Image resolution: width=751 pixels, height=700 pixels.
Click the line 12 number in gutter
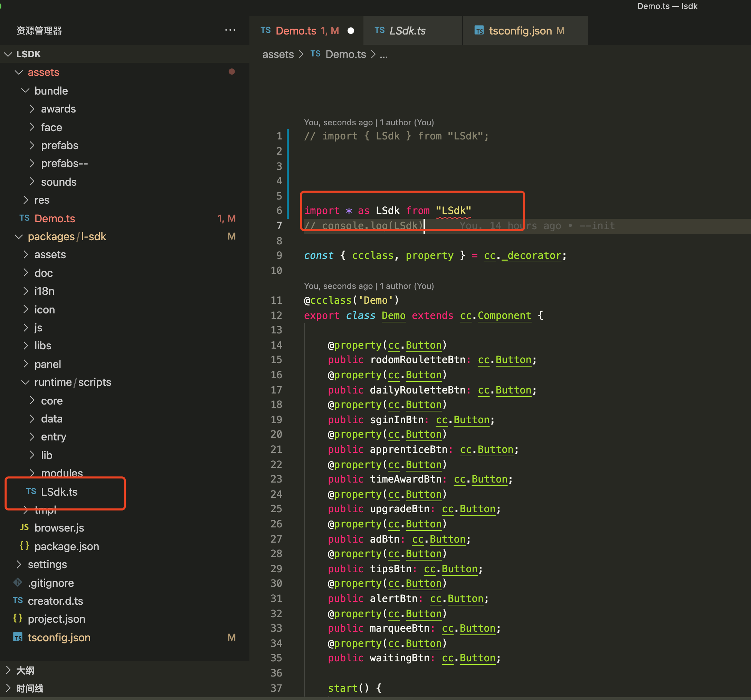point(276,315)
